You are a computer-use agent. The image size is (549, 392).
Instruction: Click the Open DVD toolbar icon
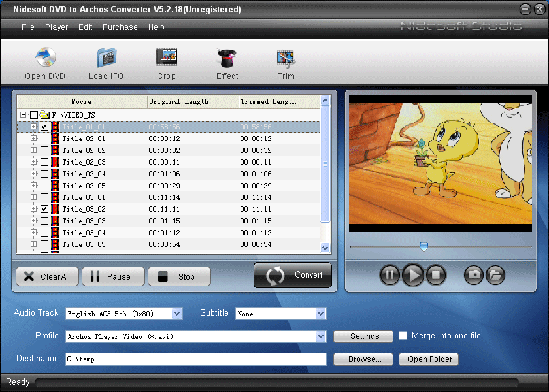[45, 57]
